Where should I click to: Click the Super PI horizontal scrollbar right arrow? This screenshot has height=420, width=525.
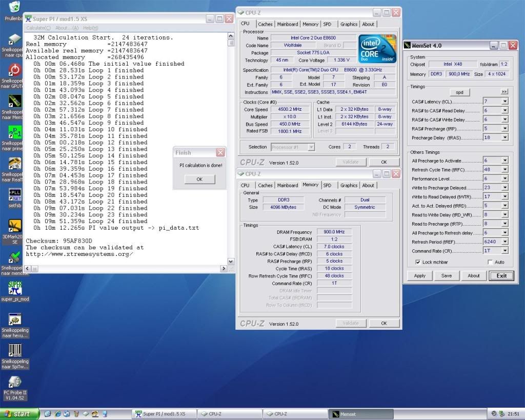[x=224, y=268]
